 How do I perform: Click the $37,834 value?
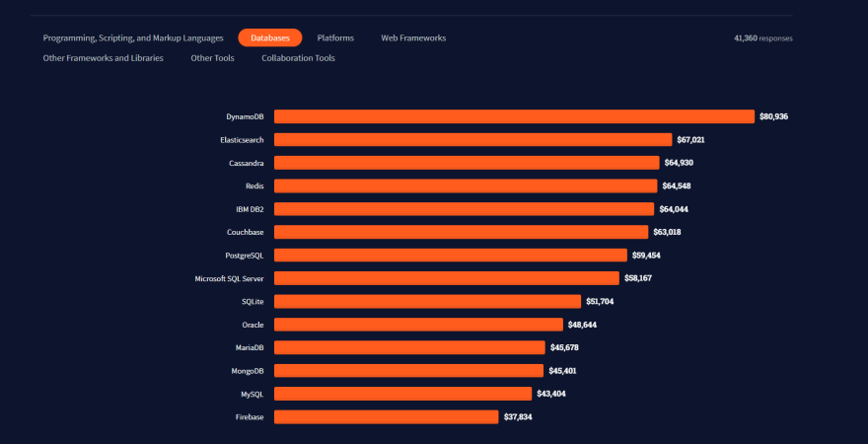(x=518, y=417)
